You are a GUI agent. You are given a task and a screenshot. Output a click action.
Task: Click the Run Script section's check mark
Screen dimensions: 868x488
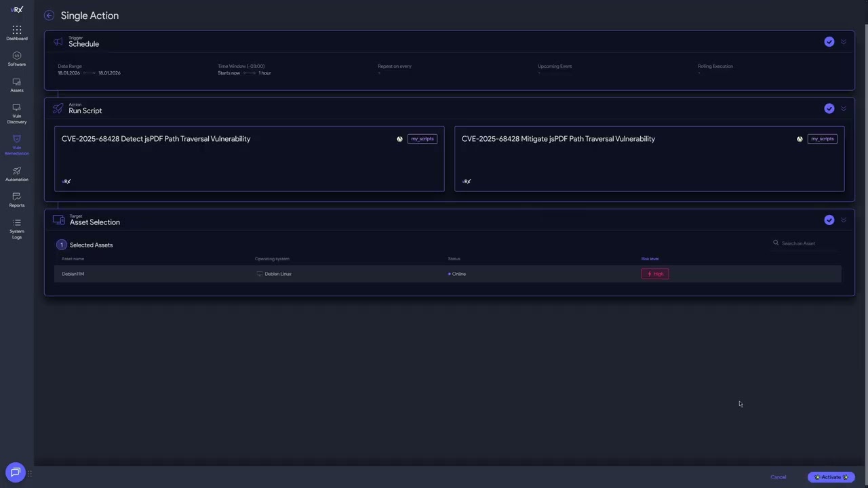coord(829,108)
